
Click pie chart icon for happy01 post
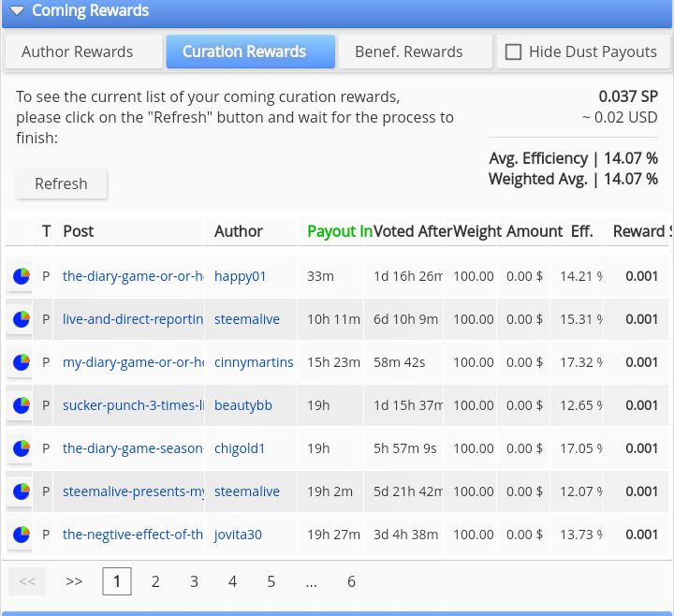(21, 276)
